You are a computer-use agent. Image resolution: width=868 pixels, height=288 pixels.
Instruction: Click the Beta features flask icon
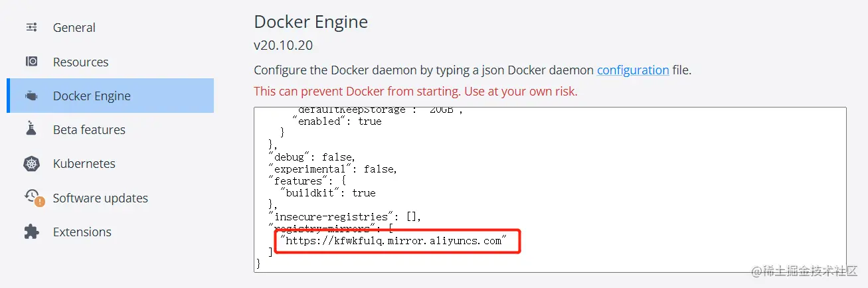tap(31, 129)
